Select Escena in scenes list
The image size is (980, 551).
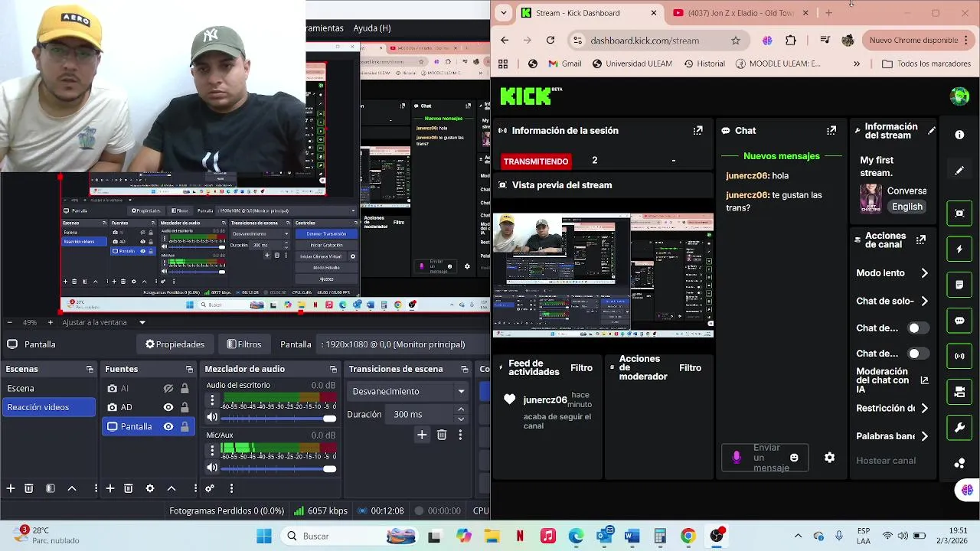[48, 388]
